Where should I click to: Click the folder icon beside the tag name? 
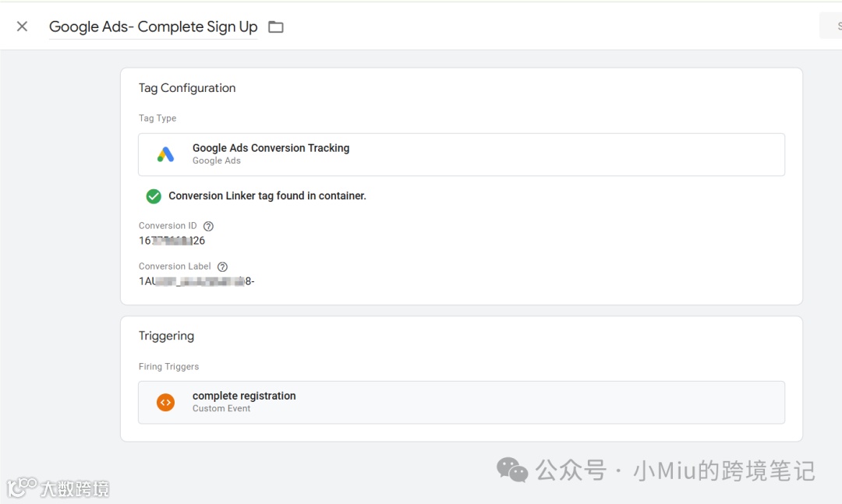tap(275, 27)
